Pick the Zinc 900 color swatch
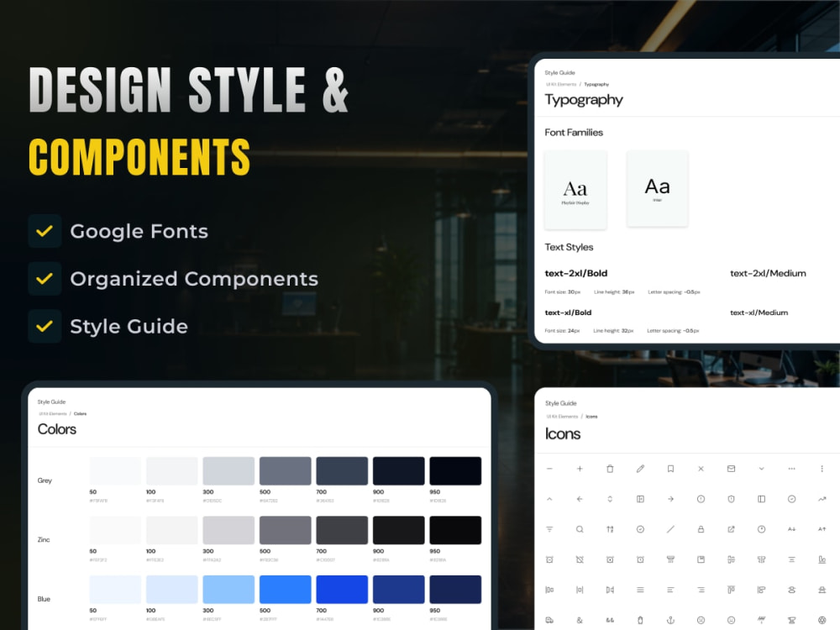 398,530
